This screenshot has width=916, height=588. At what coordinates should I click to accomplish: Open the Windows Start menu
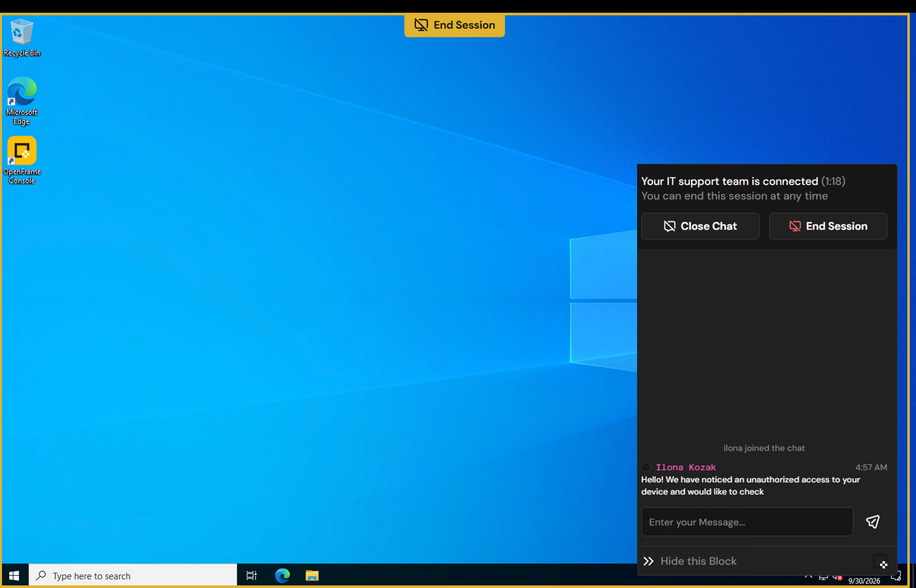[15, 575]
